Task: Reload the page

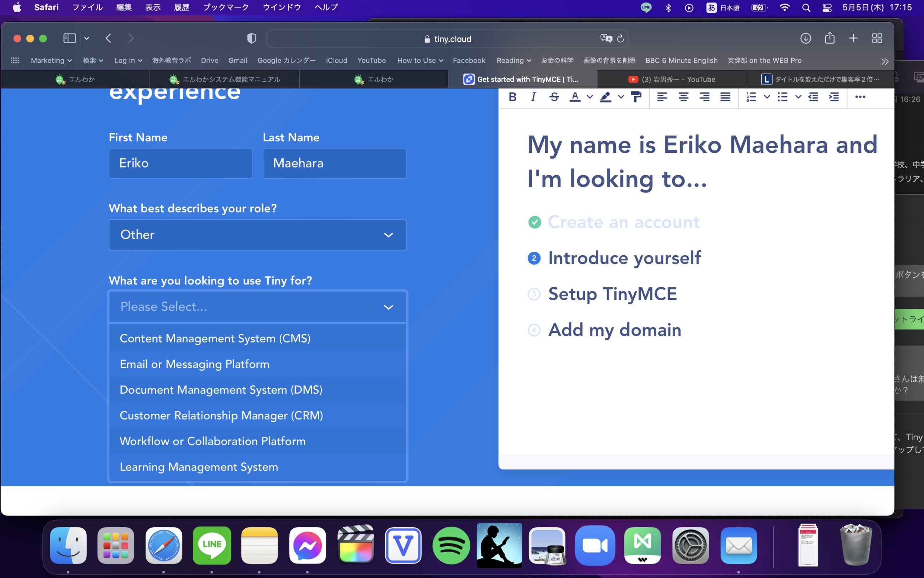Action: (x=621, y=38)
